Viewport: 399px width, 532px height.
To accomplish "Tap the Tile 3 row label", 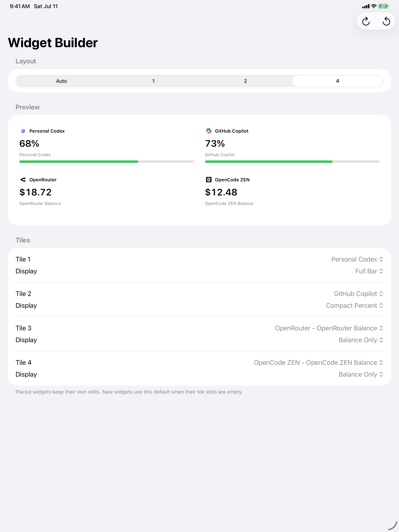I will [x=23, y=328].
